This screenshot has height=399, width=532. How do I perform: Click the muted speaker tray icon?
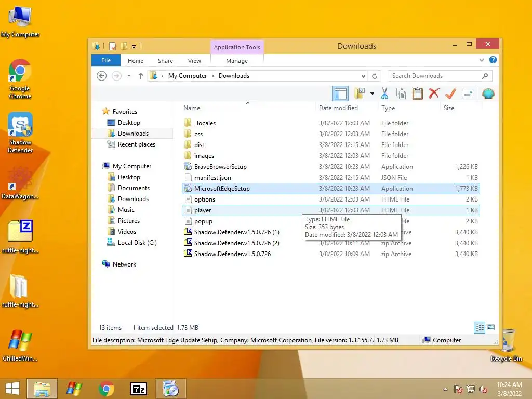click(x=483, y=389)
